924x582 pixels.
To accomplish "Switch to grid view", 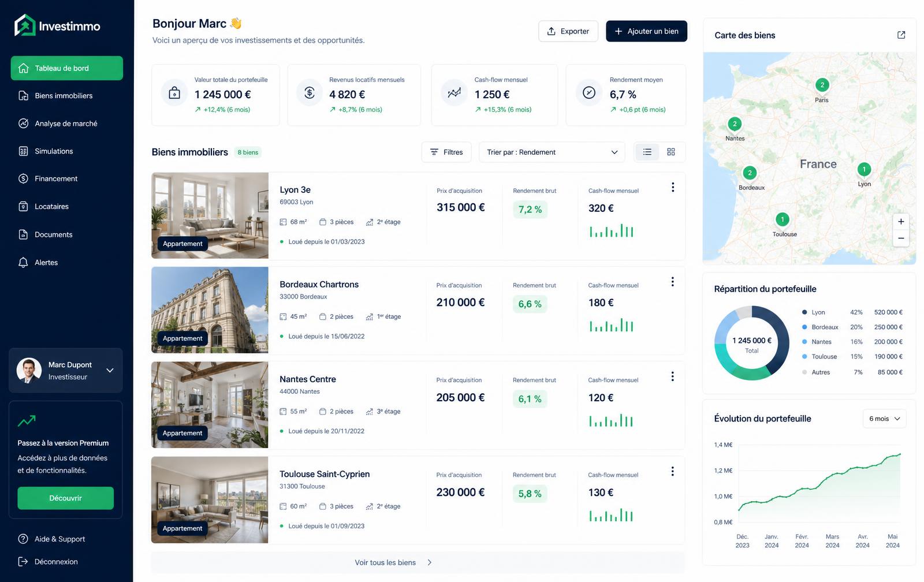I will tap(671, 152).
